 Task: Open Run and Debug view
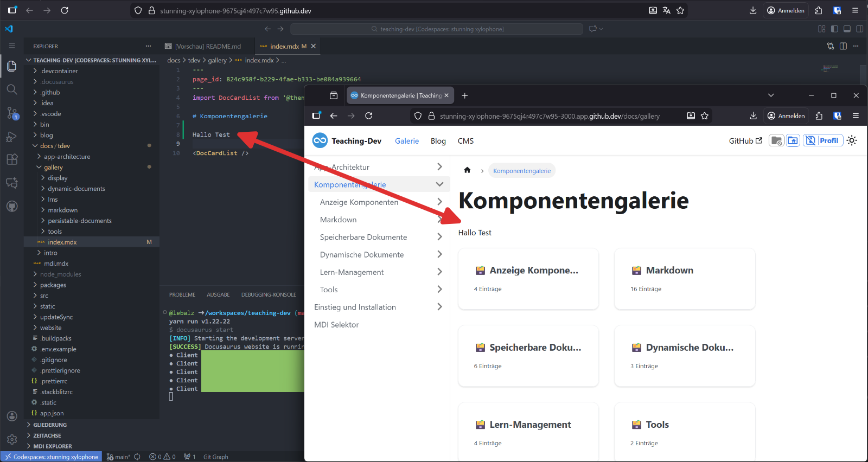12,137
